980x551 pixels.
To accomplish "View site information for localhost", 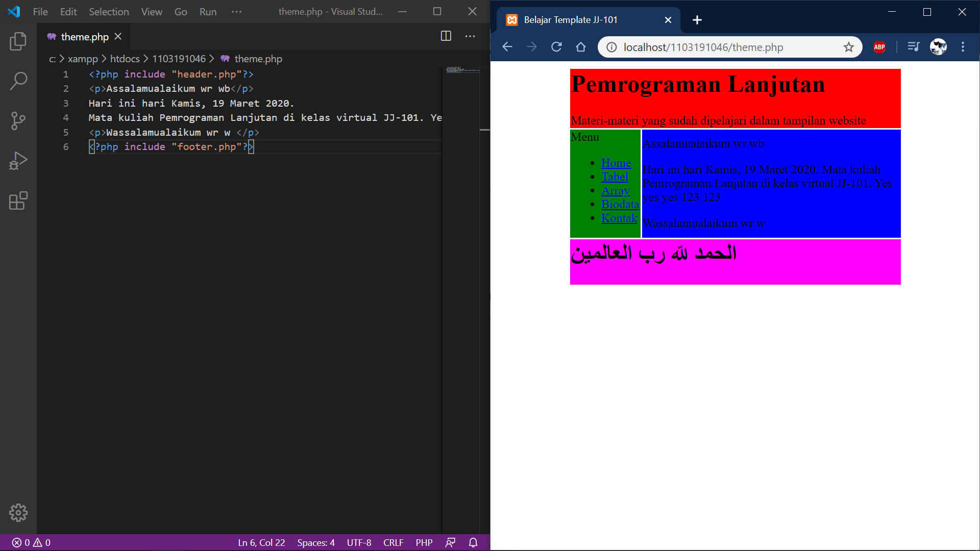I will [611, 47].
